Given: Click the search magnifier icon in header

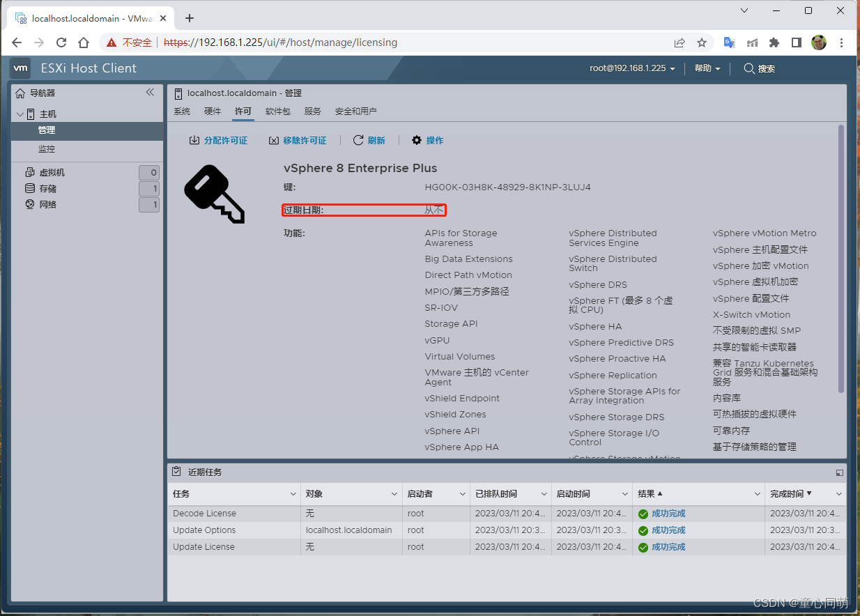Looking at the screenshot, I should 749,68.
